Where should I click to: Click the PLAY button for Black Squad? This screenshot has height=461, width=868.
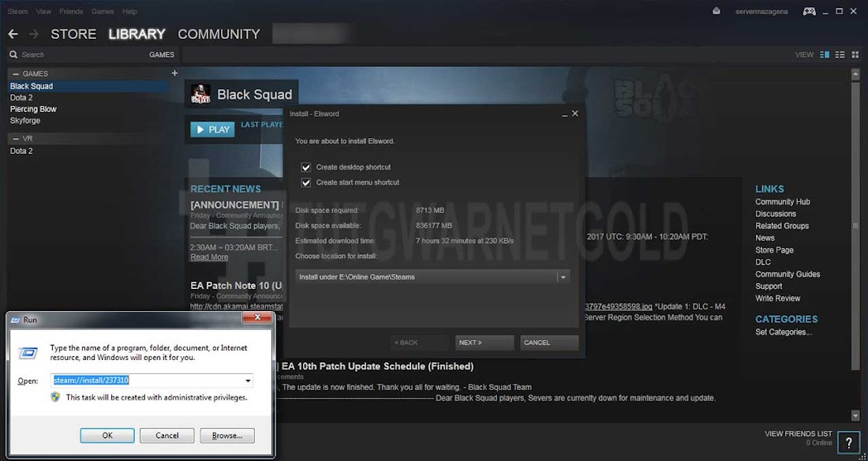pyautogui.click(x=212, y=129)
